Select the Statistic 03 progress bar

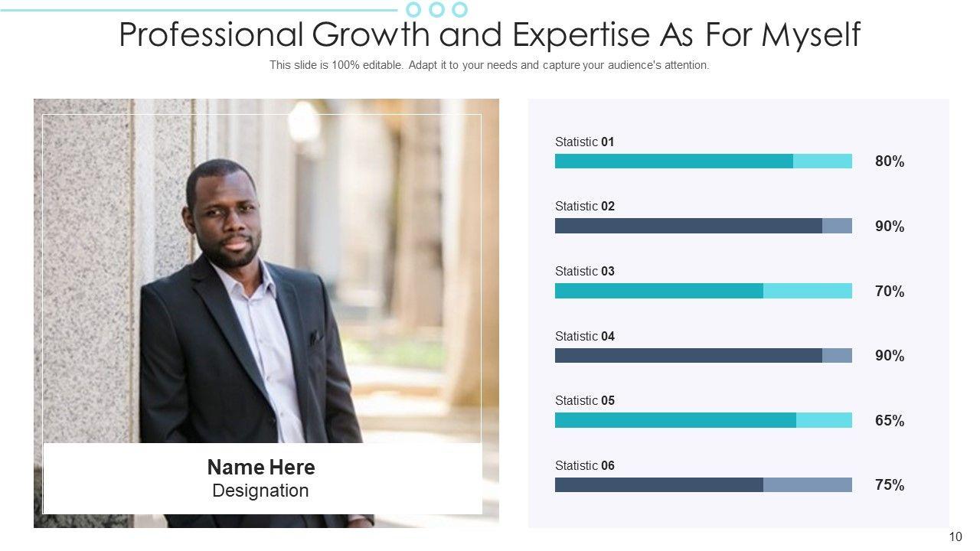click(x=703, y=291)
